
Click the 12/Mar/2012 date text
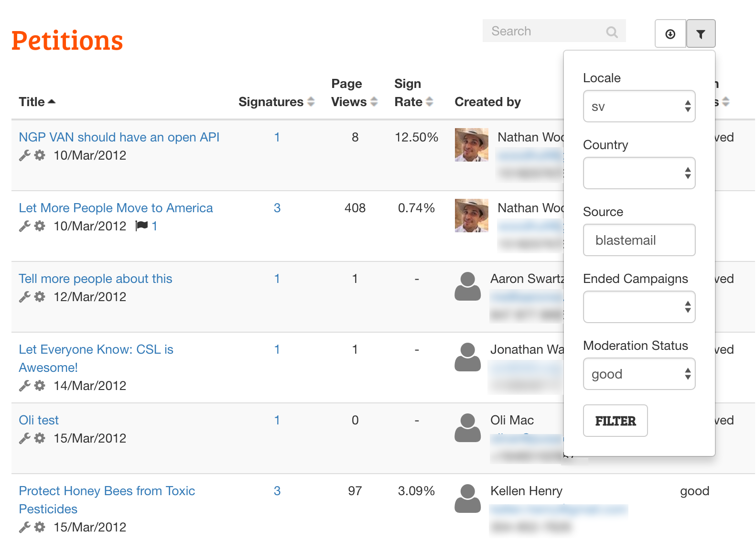tap(90, 297)
